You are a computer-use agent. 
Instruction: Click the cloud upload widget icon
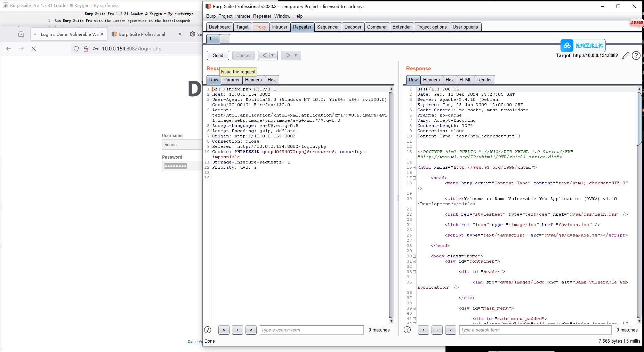[x=567, y=46]
